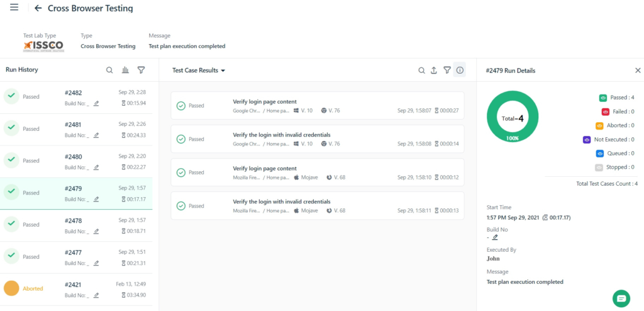Click duration 00:17.17 of run #2479
This screenshot has height=311, width=644.
click(x=133, y=199)
